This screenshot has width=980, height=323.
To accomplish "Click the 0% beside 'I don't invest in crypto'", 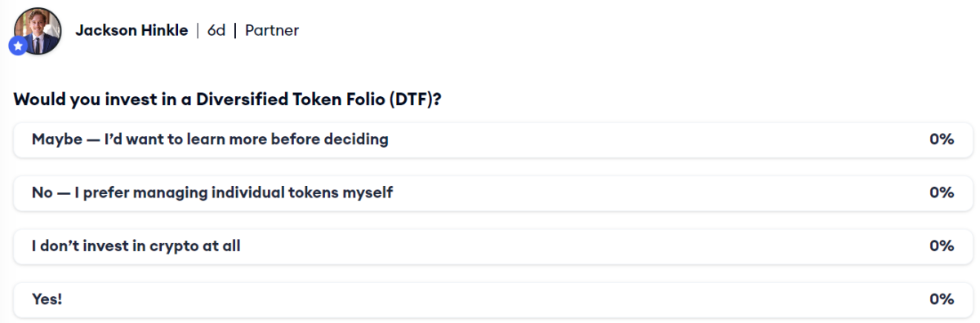I will (x=942, y=246).
